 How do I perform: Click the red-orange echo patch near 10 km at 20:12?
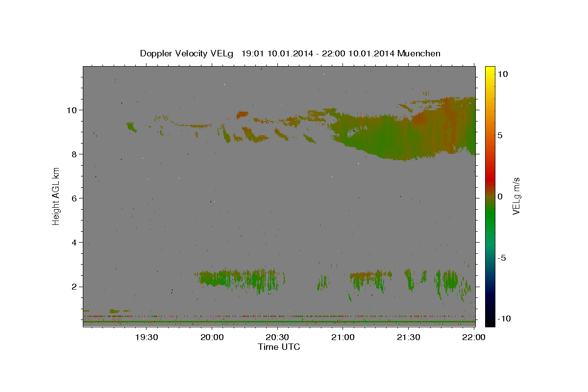[242, 115]
